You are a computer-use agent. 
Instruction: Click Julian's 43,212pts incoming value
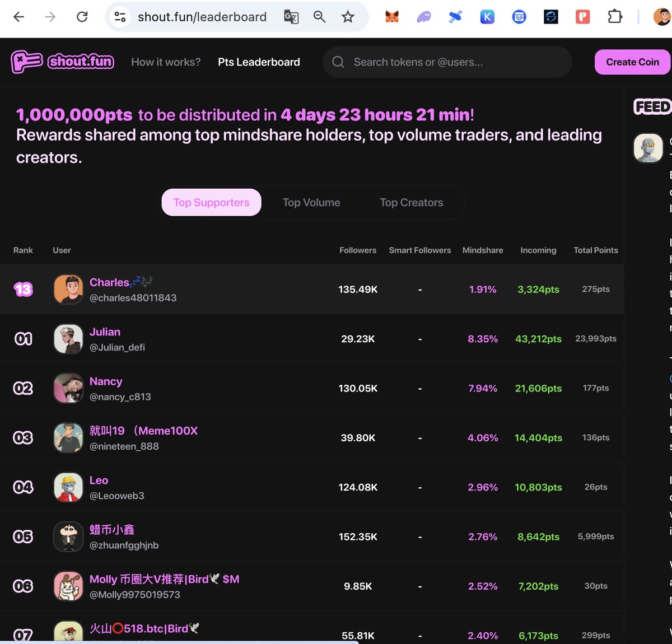538,339
